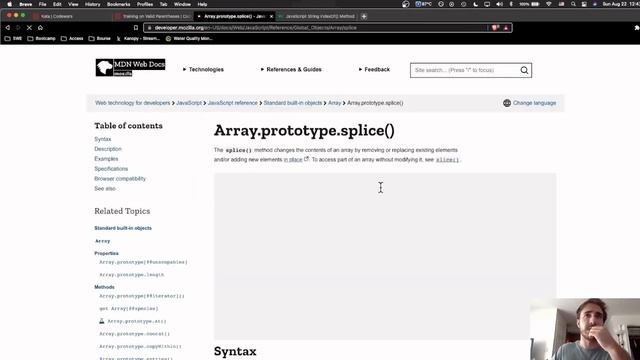
Task: Open the Bootcamp bookmarks folder
Action: tap(41, 38)
